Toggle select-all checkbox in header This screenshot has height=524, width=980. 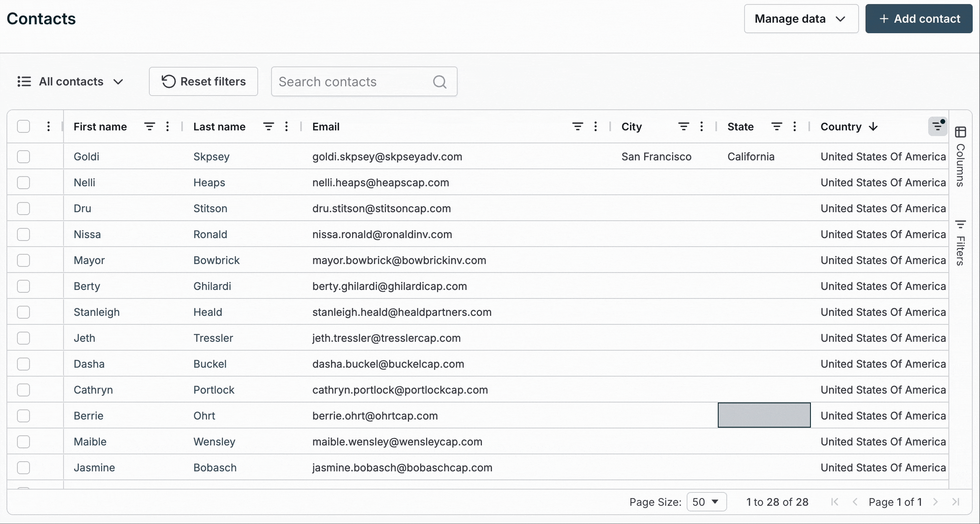coord(23,126)
